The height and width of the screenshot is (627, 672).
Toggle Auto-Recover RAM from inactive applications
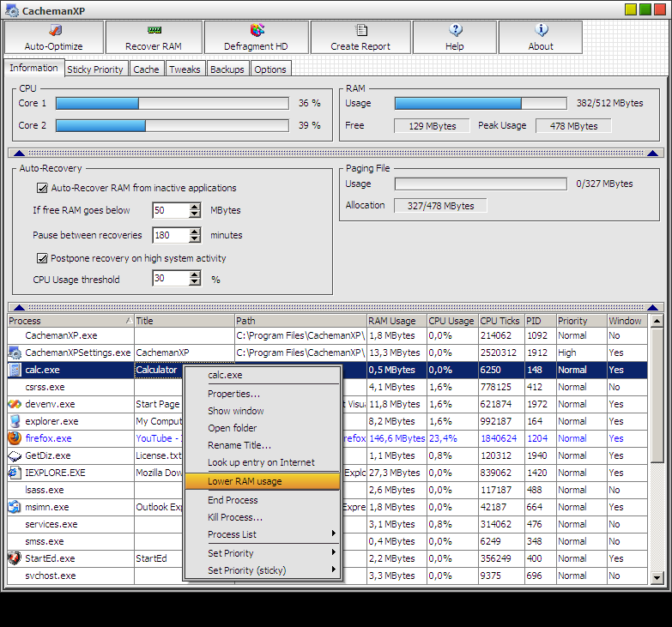click(x=42, y=188)
